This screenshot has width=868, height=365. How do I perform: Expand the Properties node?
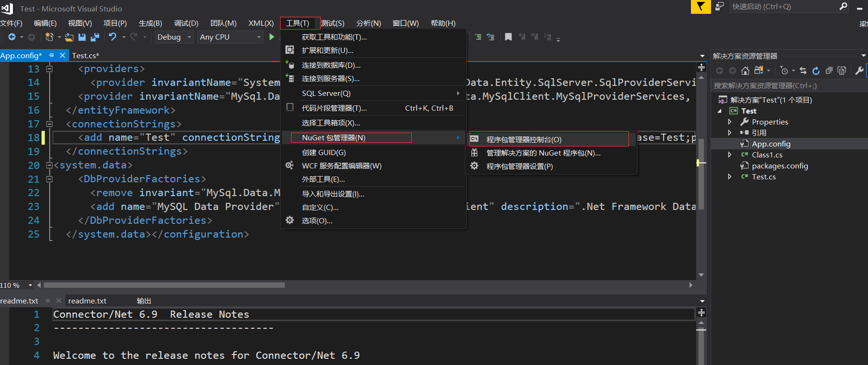(x=730, y=122)
